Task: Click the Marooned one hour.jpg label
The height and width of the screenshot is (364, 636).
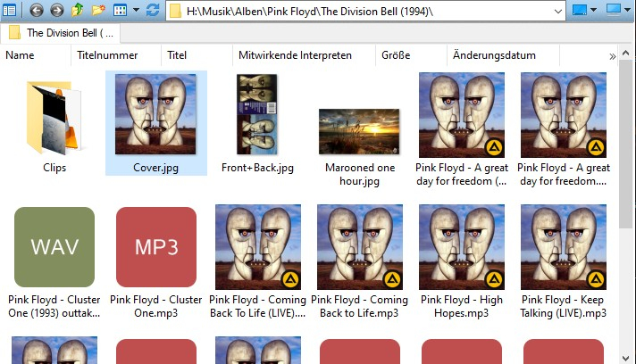Action: click(360, 174)
